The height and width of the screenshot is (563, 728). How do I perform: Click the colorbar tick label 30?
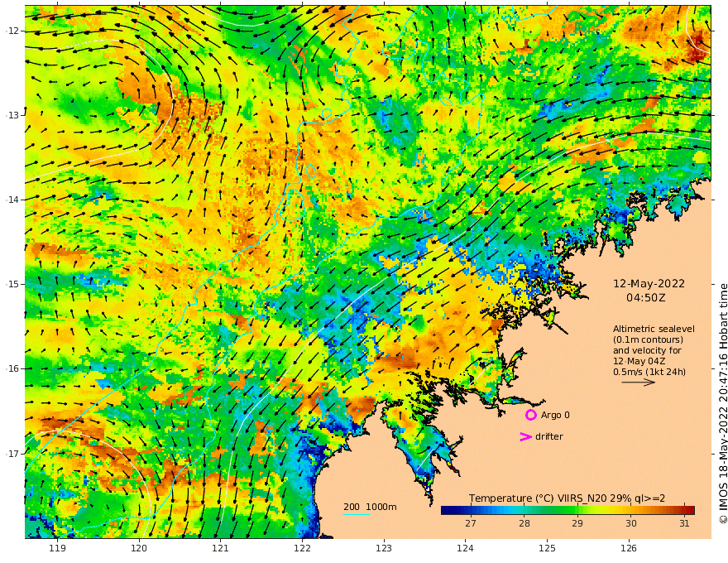coord(630,523)
